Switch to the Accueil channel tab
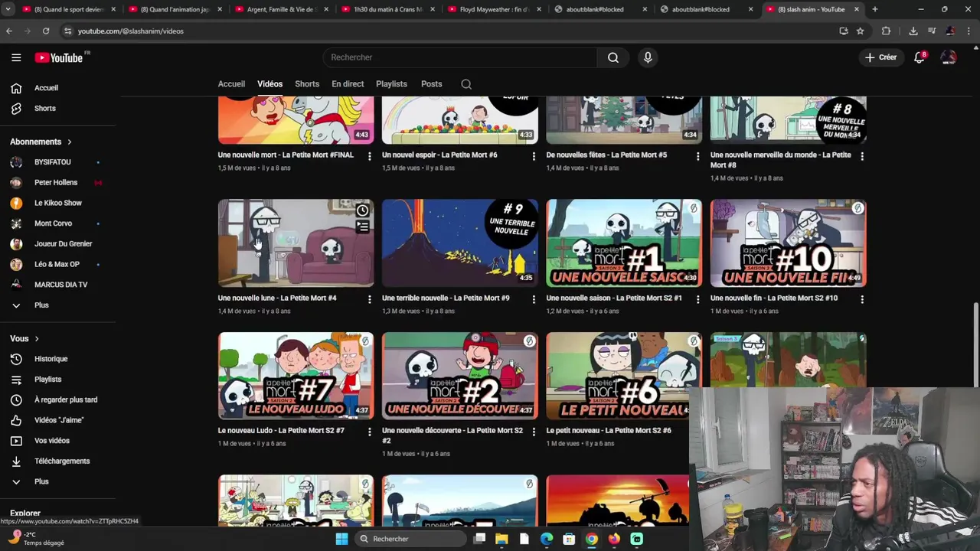Screen dimensions: 980x551 click(x=231, y=84)
